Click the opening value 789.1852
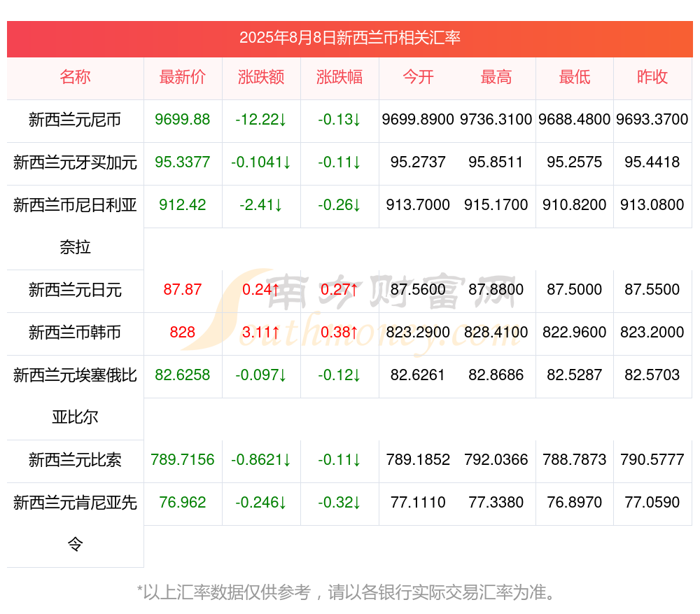The width and height of the screenshot is (700, 614). click(x=418, y=459)
